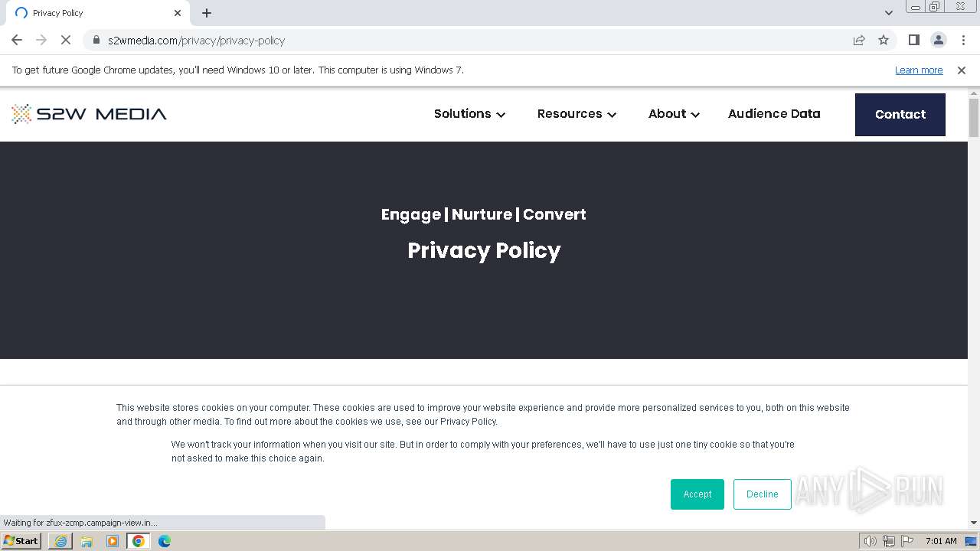Focus the address bar URL
Image resolution: width=980 pixels, height=551 pixels.
tap(197, 40)
